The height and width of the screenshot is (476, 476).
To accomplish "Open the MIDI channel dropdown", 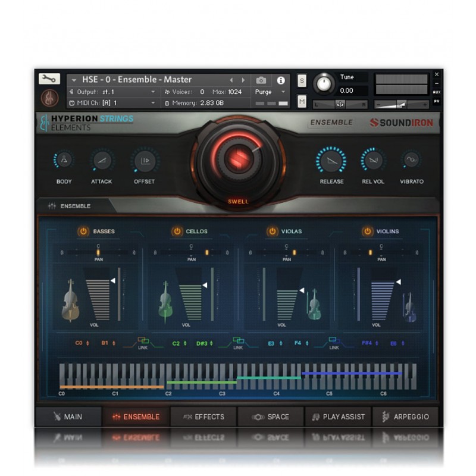I will pos(153,103).
